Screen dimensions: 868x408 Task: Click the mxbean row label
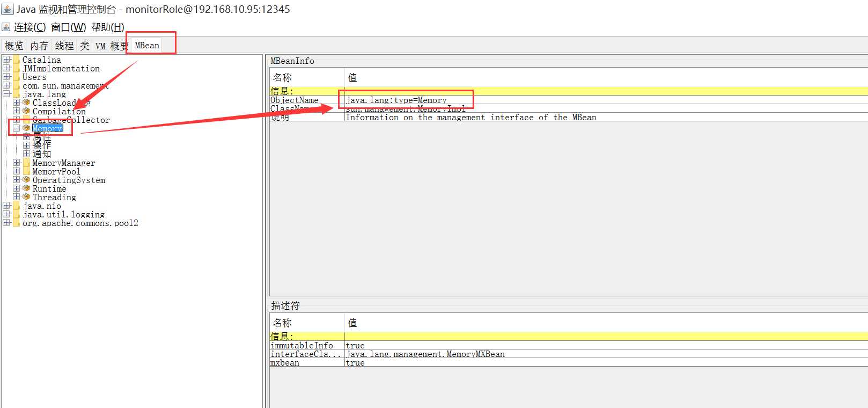(x=285, y=362)
